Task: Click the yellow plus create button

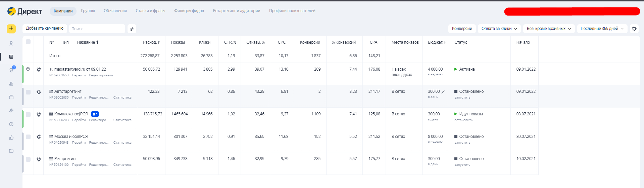Action: point(11,29)
